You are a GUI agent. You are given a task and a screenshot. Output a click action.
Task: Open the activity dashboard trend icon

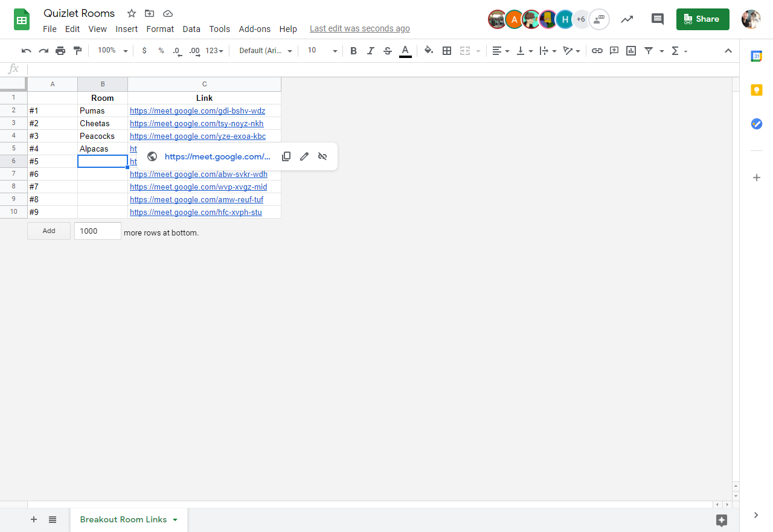click(x=627, y=19)
